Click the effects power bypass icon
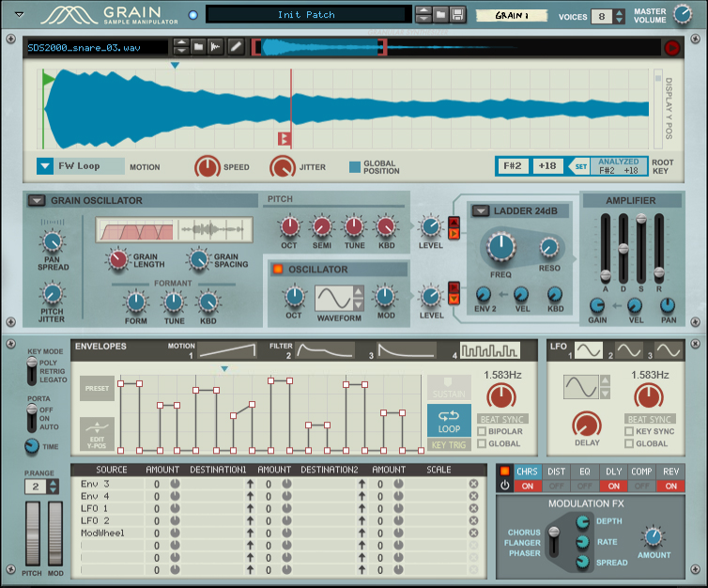Screen dimensions: 708x588 (x=505, y=486)
